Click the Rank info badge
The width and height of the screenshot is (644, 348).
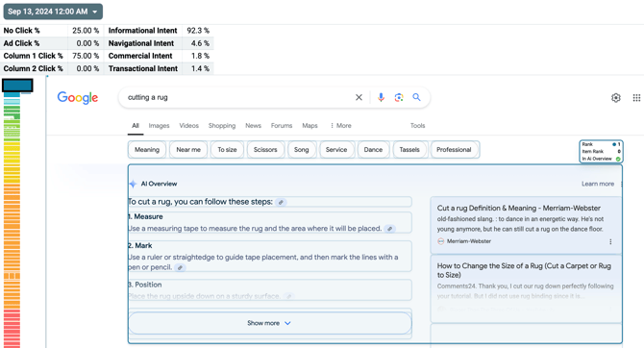602,152
